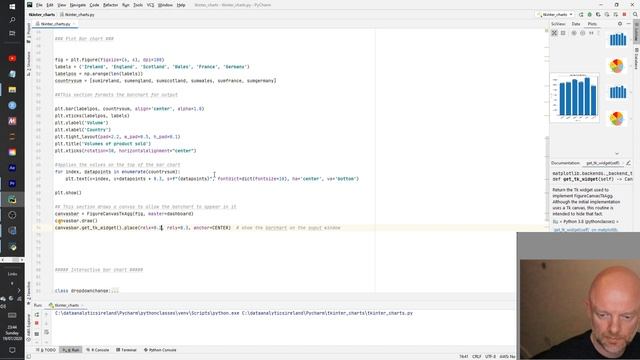Toggle soft-wrap icon in Run panel

coord(47,332)
